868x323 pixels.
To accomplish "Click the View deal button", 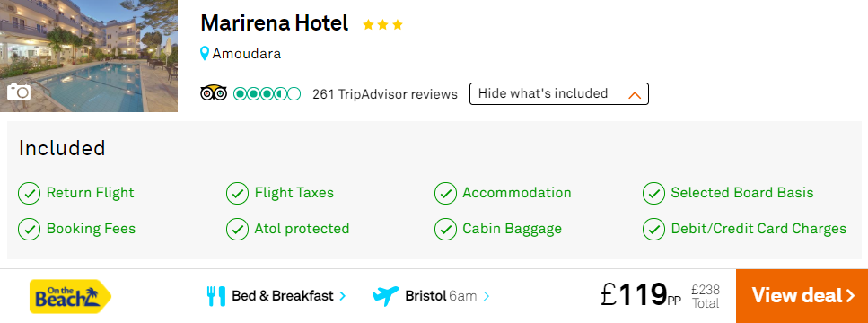I will point(802,296).
